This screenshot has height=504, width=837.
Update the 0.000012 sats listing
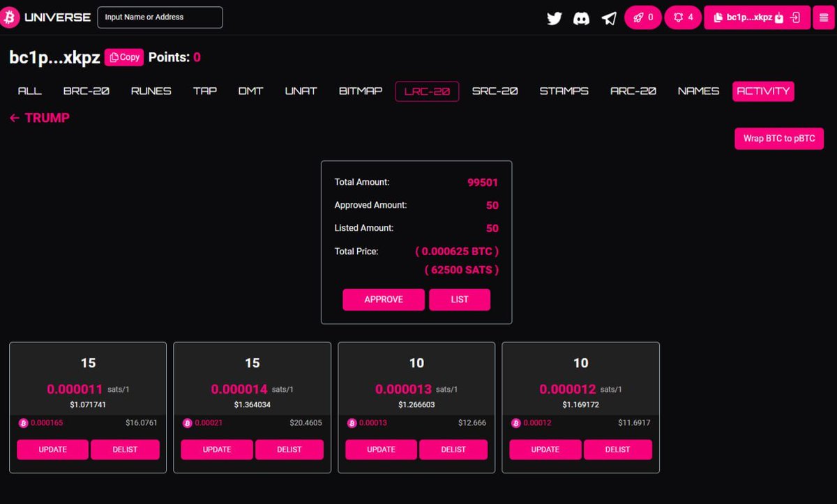(x=545, y=450)
